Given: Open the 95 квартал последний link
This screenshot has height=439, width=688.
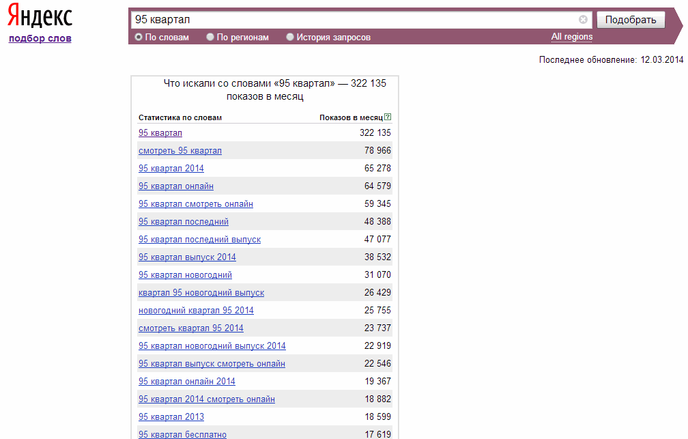Looking at the screenshot, I should tap(183, 221).
